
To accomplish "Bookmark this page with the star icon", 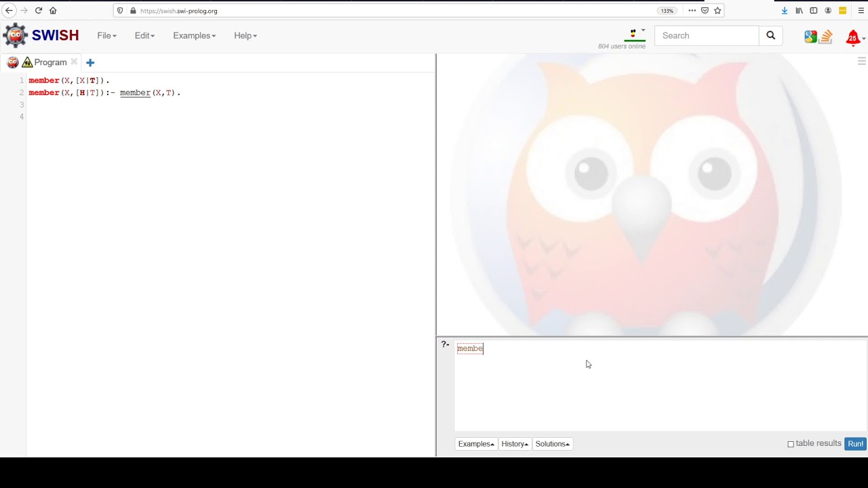I will [x=717, y=11].
